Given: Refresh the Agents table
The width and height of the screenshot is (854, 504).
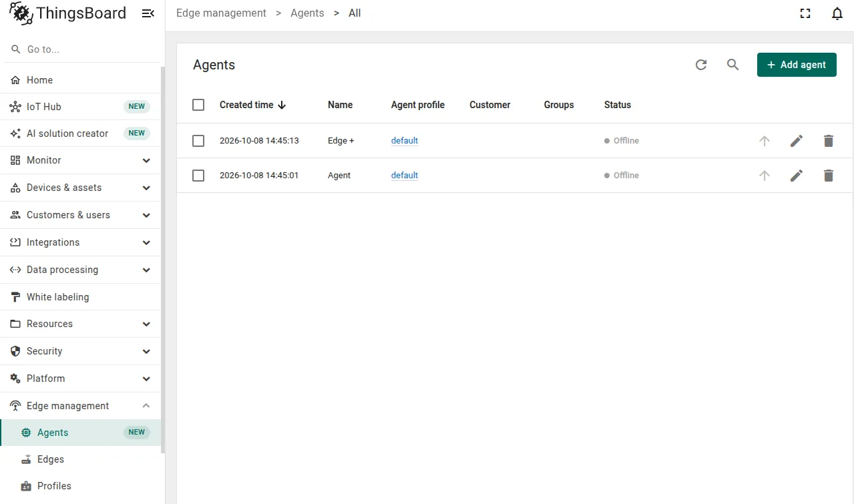Looking at the screenshot, I should tap(701, 65).
